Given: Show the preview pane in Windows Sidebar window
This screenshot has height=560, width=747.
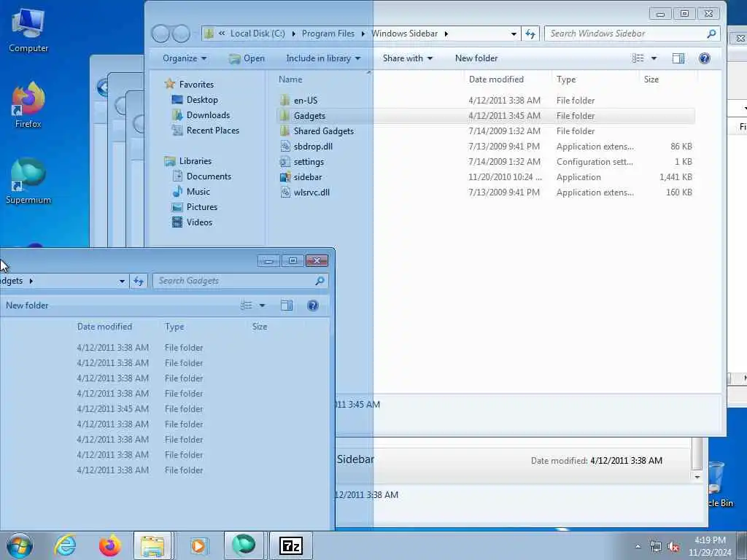Looking at the screenshot, I should tap(678, 58).
